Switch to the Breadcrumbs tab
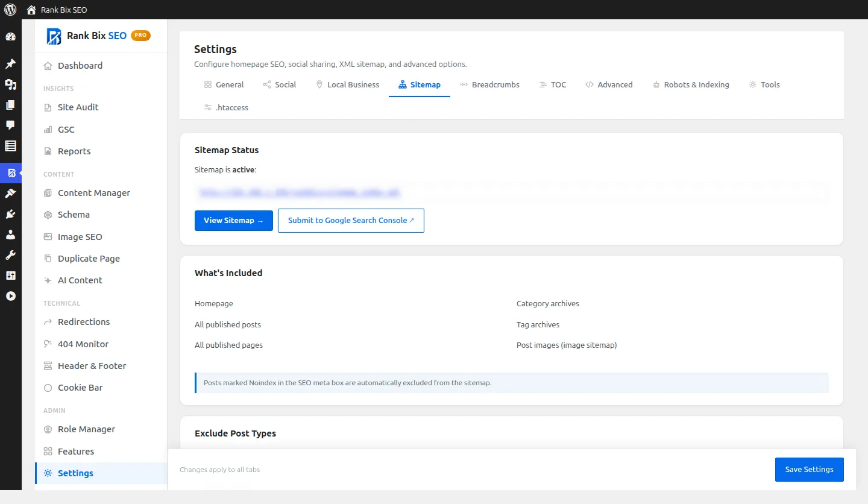The width and height of the screenshot is (868, 504). click(x=489, y=85)
